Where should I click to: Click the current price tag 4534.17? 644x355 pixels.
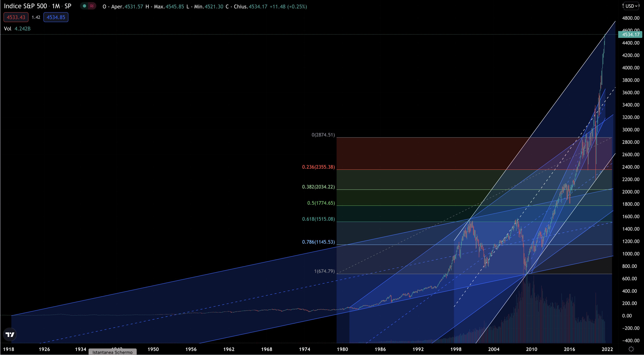coord(630,34)
